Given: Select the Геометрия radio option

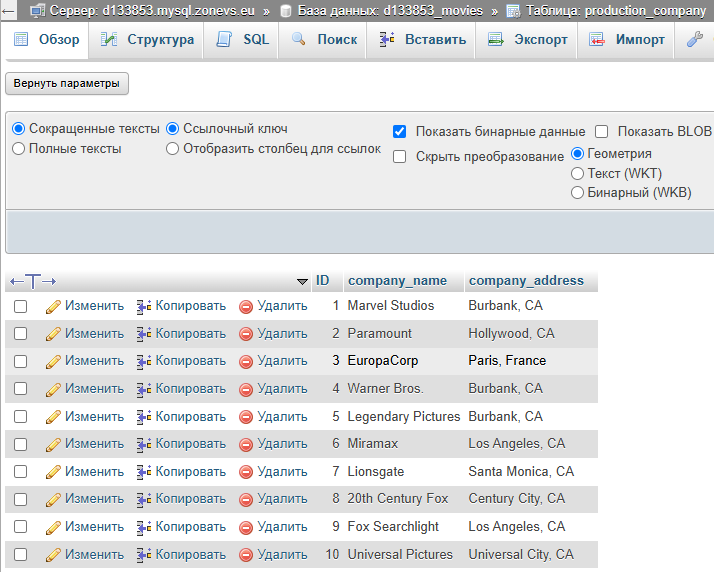Looking at the screenshot, I should [577, 154].
